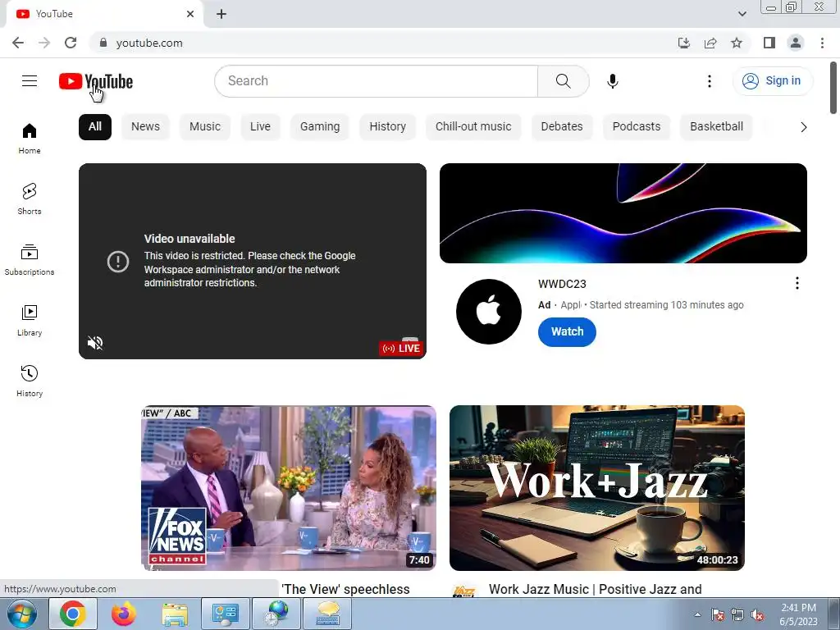Go back in Chrome
Screen dimensions: 840x630
pyautogui.click(x=18, y=43)
